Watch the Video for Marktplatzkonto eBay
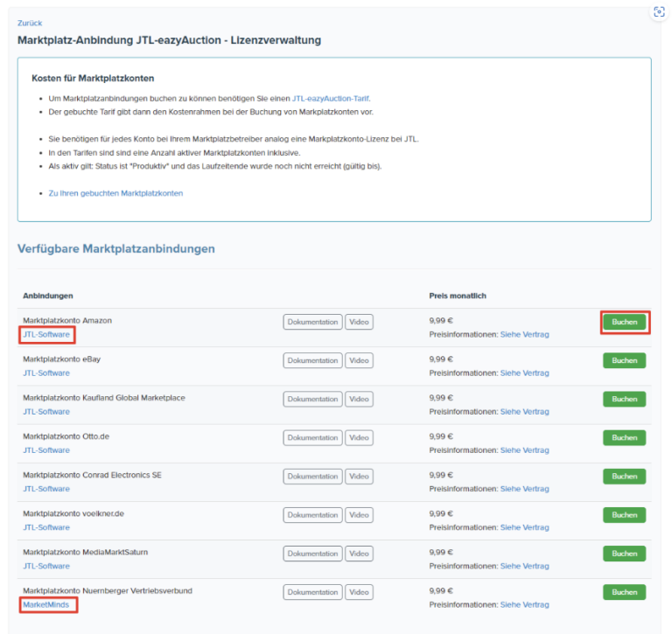The height and width of the screenshot is (634, 672). tap(359, 360)
